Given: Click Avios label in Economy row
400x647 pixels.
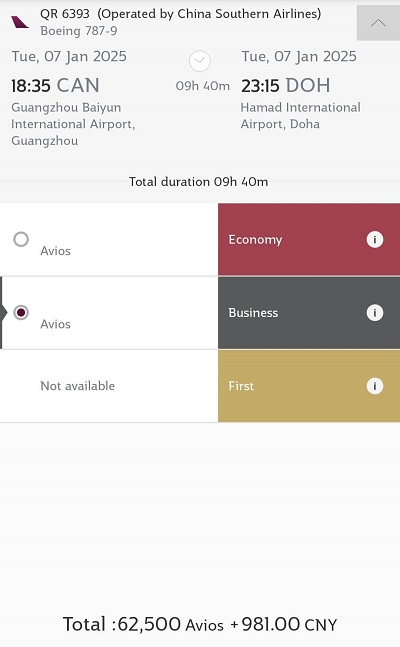Looking at the screenshot, I should [55, 251].
